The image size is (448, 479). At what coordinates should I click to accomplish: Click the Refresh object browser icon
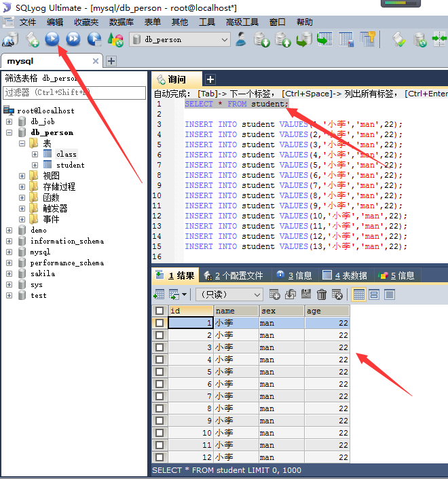(115, 39)
